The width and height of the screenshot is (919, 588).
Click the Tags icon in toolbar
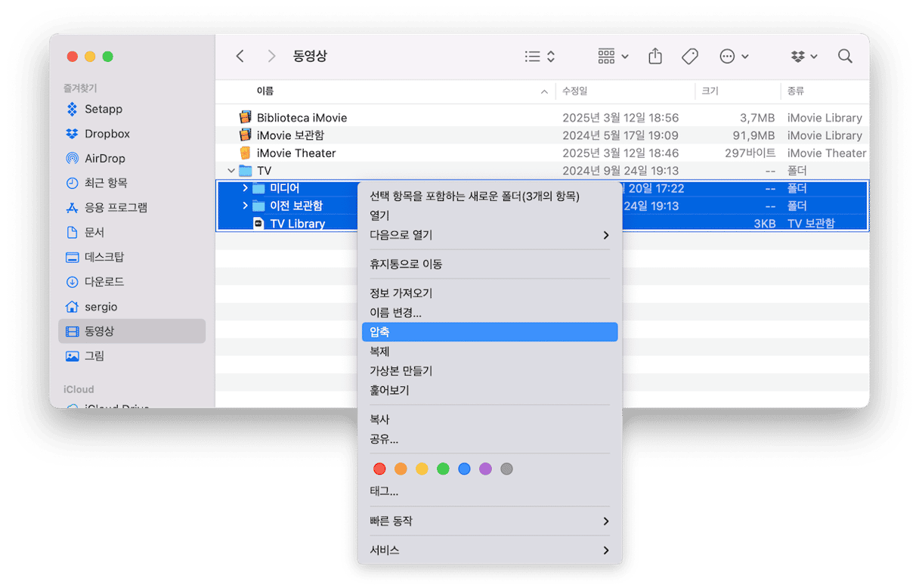[x=689, y=57]
